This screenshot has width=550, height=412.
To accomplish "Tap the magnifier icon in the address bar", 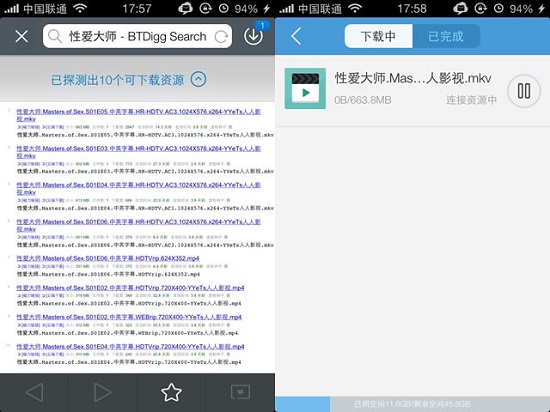I will tap(55, 36).
